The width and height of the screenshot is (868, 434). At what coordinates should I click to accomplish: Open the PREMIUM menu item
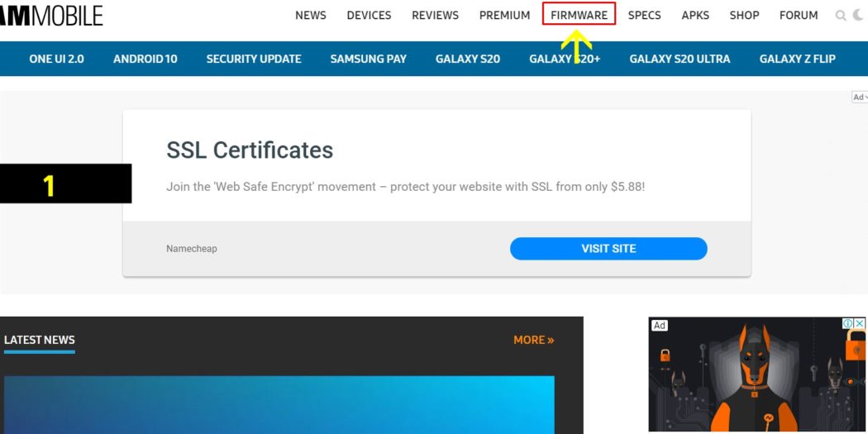coord(504,16)
